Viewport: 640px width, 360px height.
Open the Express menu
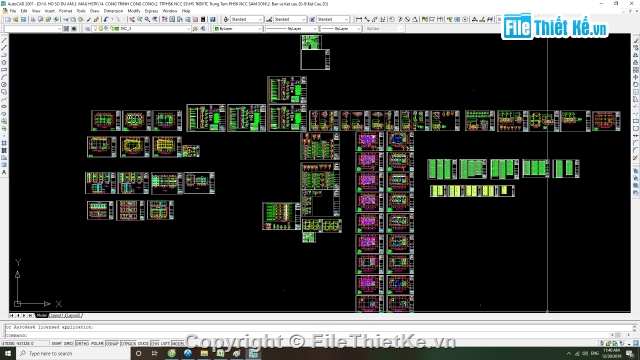(151, 11)
